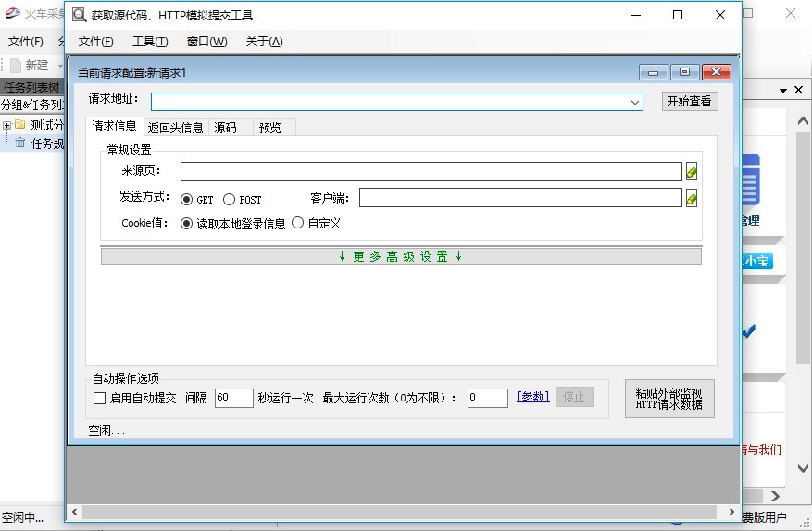Image resolution: width=812 pixels, height=531 pixels.
Task: Click the horizontal scrollbar left arrow of the HTTP tool
Action: [x=75, y=512]
